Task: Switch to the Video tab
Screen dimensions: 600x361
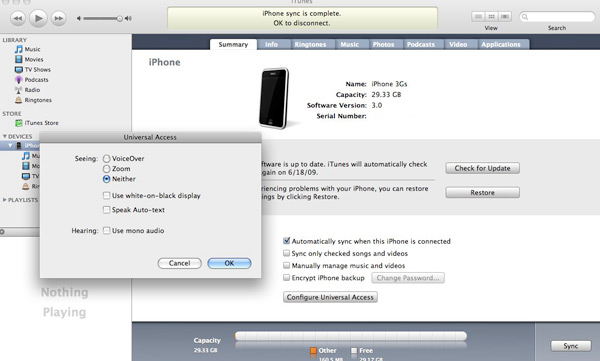Action: pos(458,44)
